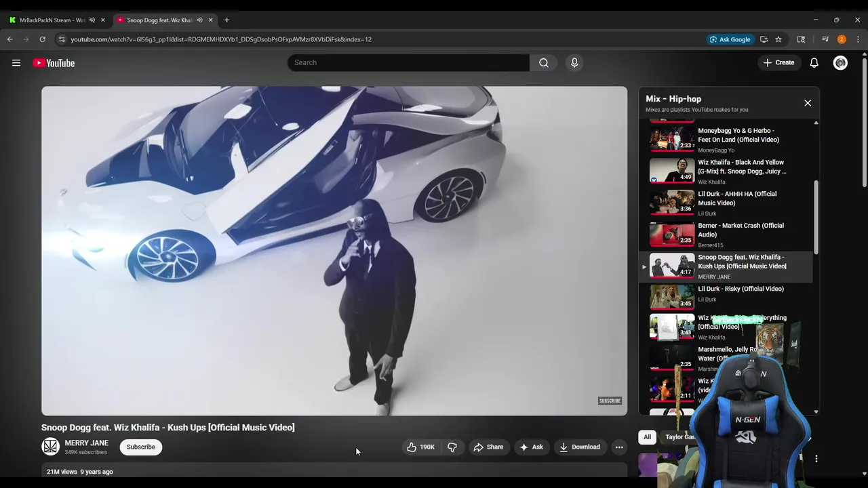Viewport: 868px width, 488px height.
Task: Click the playlist scroll up arrow
Action: tap(816, 123)
